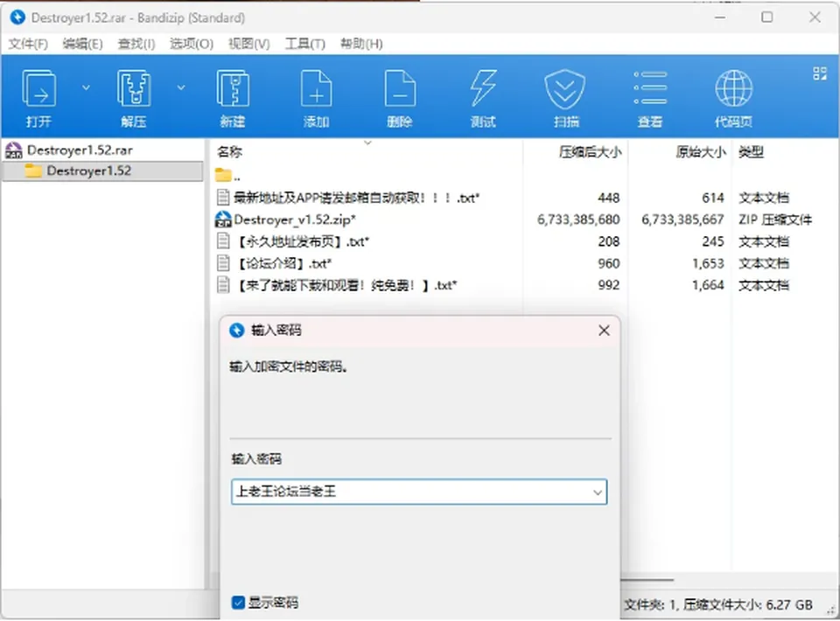
Task: Sort by the 类型 column header
Action: click(751, 152)
